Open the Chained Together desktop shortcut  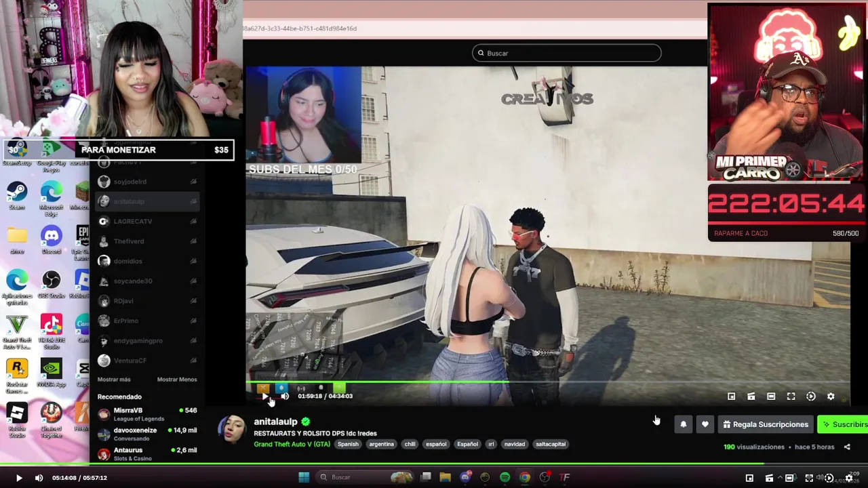(x=51, y=419)
